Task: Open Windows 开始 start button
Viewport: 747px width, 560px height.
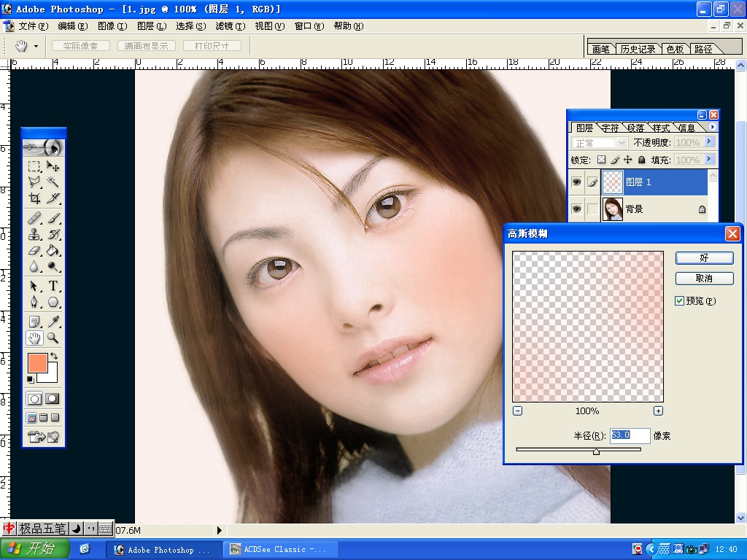Action: point(35,549)
